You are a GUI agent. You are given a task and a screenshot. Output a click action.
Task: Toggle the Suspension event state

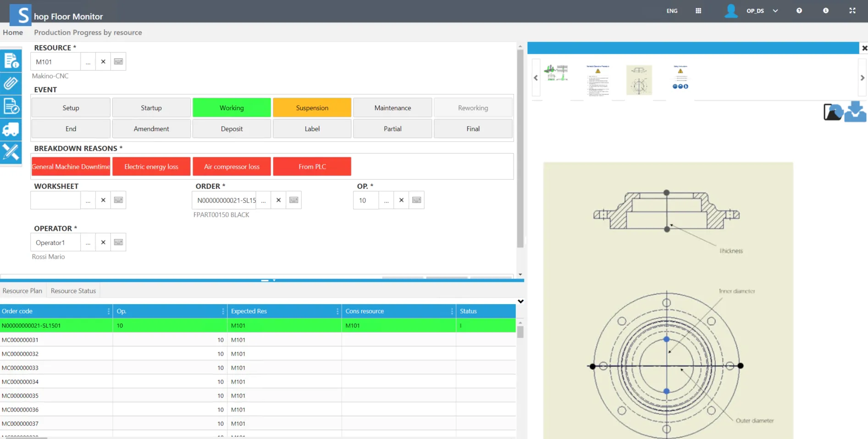pyautogui.click(x=312, y=107)
